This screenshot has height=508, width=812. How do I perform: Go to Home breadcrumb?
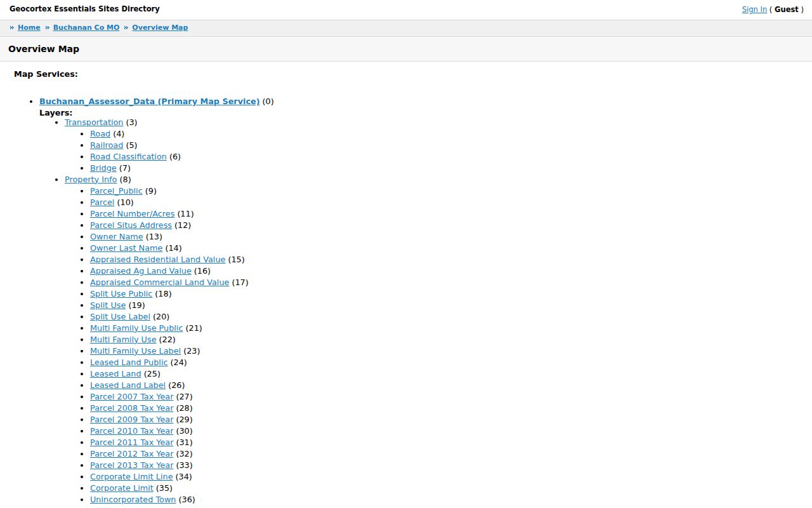29,27
